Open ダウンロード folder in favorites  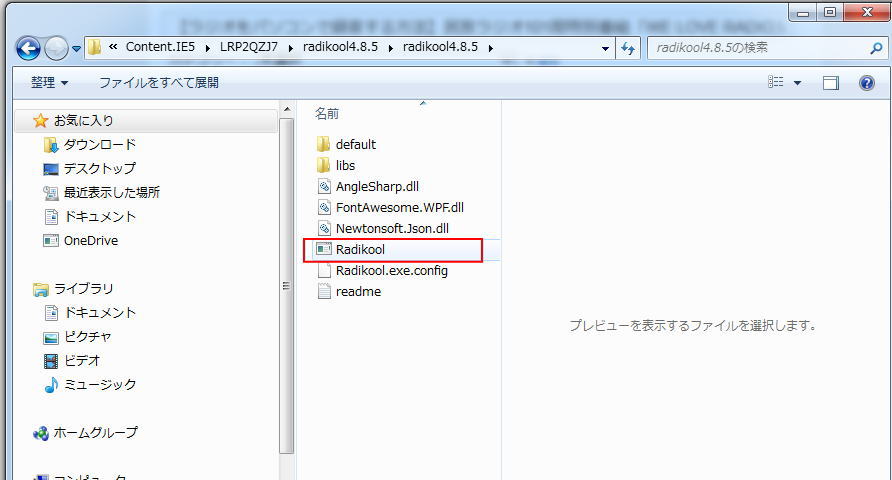[100, 144]
